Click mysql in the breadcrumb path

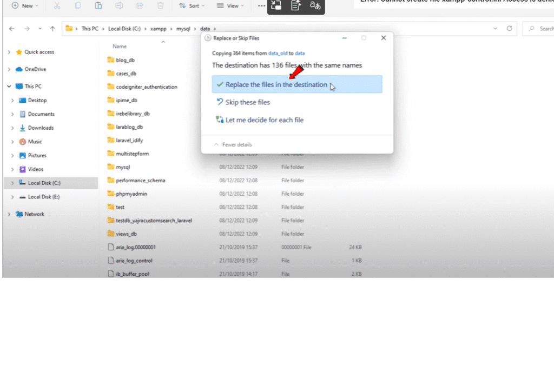coord(183,29)
